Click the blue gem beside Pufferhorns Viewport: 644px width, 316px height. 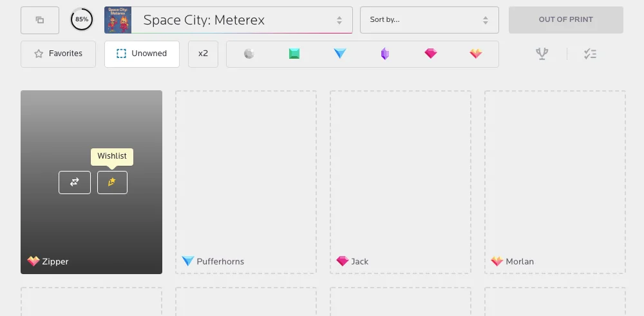[x=187, y=261]
